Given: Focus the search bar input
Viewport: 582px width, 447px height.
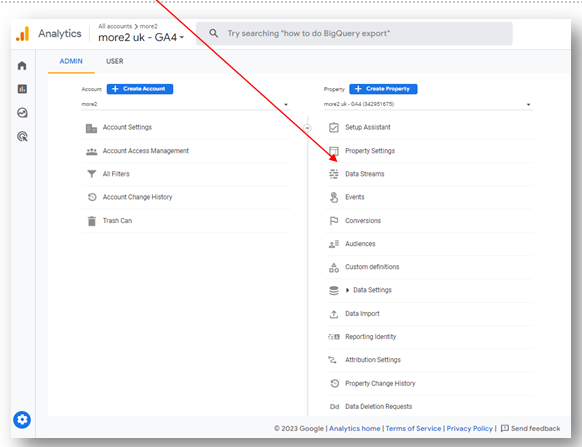Looking at the screenshot, I should pos(354,34).
